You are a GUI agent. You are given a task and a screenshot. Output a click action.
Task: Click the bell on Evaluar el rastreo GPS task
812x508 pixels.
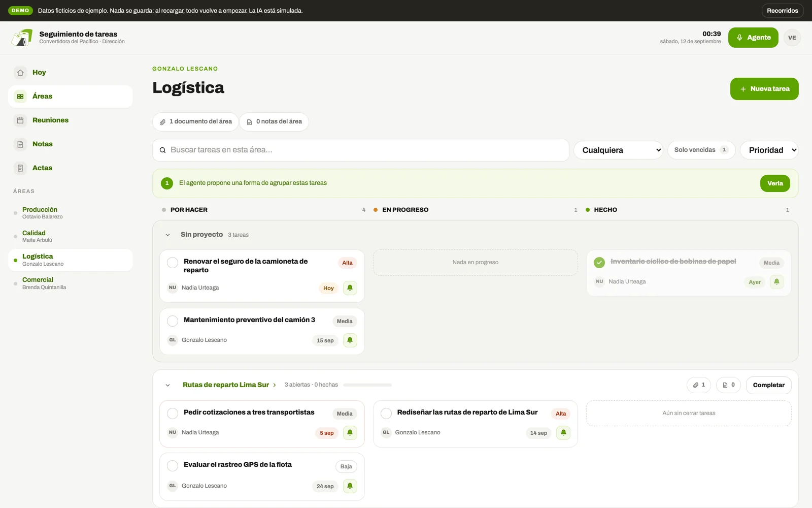350,486
